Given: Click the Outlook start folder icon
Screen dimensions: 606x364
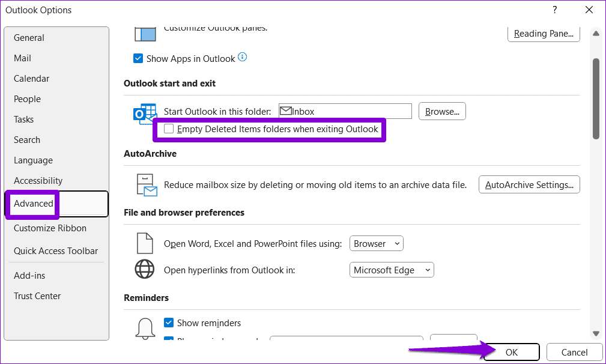Looking at the screenshot, I should click(145, 114).
